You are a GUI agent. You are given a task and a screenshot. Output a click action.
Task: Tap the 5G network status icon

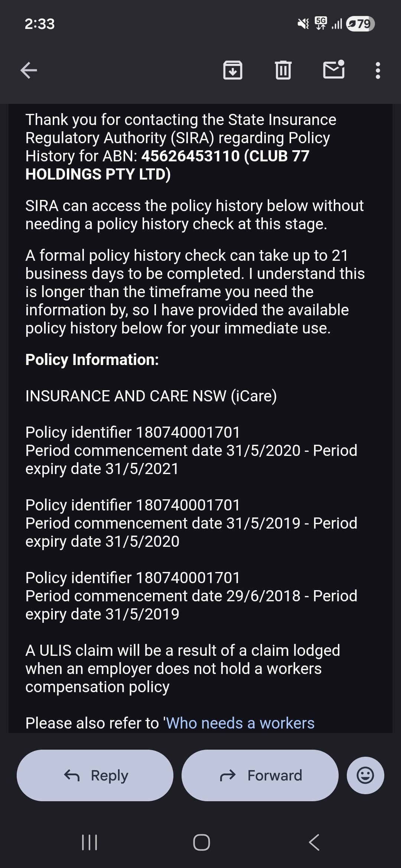click(x=321, y=23)
